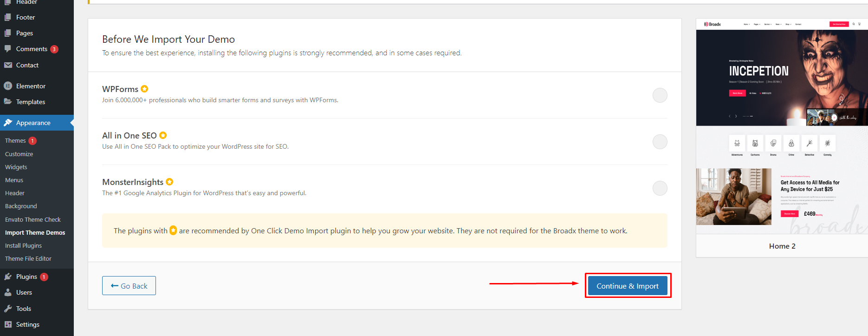This screenshot has width=868, height=336.
Task: Click the Comments speech bubble icon
Action: (x=8, y=49)
